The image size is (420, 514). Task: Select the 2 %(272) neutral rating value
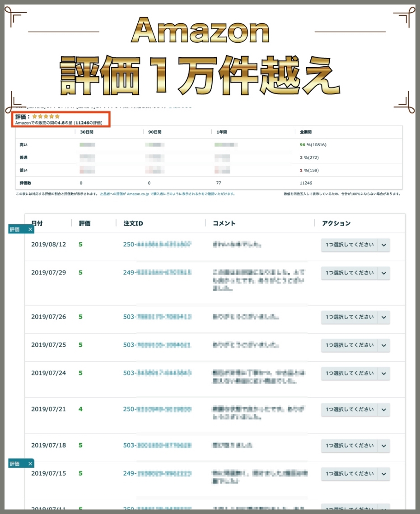[x=309, y=157]
